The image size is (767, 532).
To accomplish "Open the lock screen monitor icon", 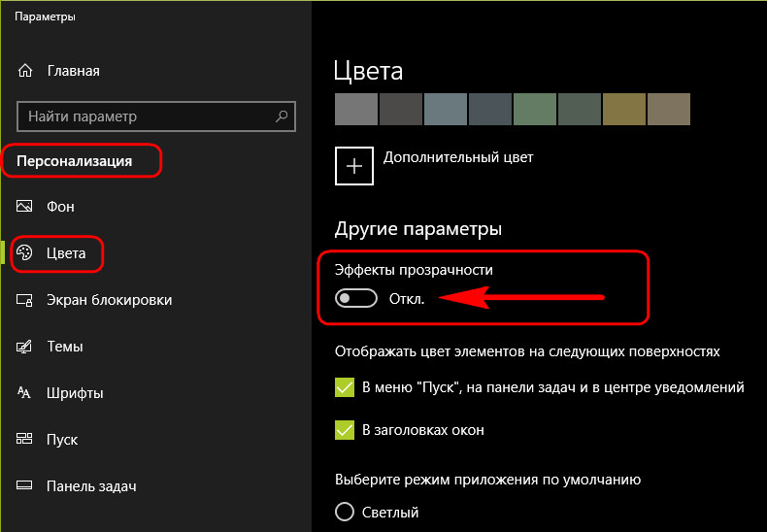I will coord(24,300).
